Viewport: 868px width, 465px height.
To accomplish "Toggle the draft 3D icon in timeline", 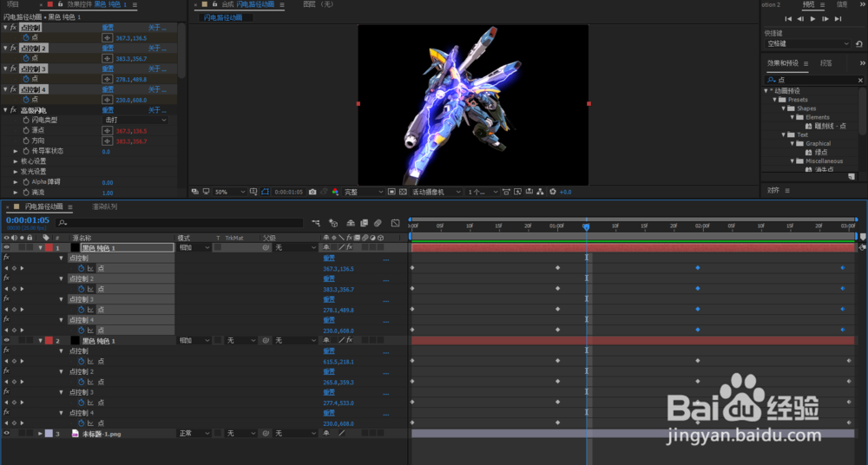I will [x=333, y=223].
